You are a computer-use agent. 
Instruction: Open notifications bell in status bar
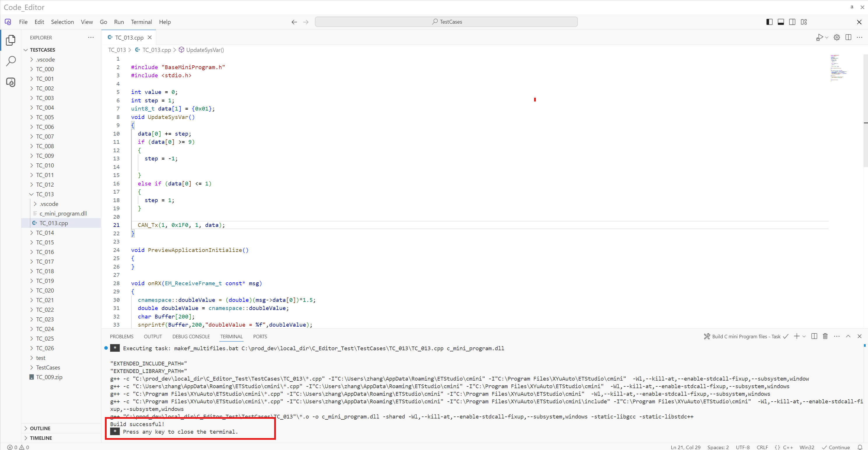[x=860, y=447]
